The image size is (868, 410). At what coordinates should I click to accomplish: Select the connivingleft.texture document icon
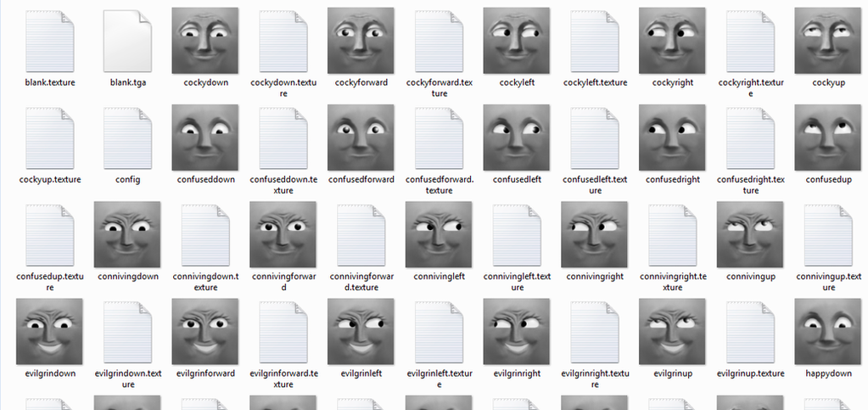pyautogui.click(x=517, y=235)
